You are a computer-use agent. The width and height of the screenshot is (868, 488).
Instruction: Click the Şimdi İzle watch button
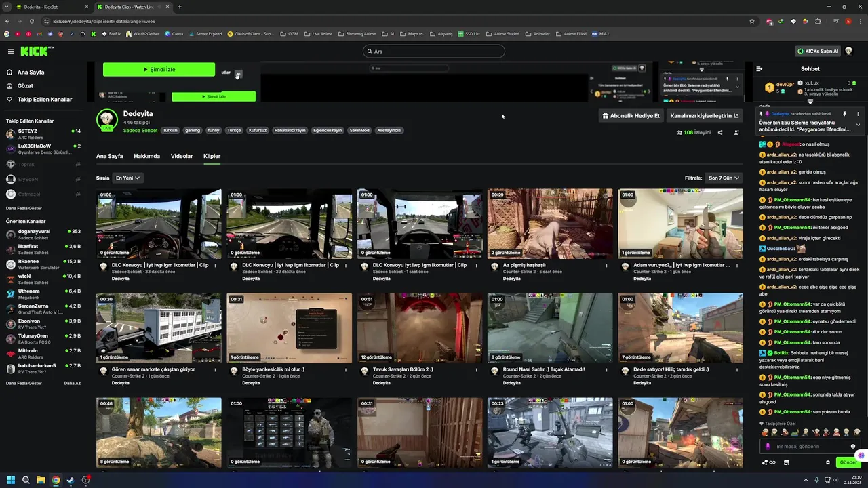pos(159,69)
